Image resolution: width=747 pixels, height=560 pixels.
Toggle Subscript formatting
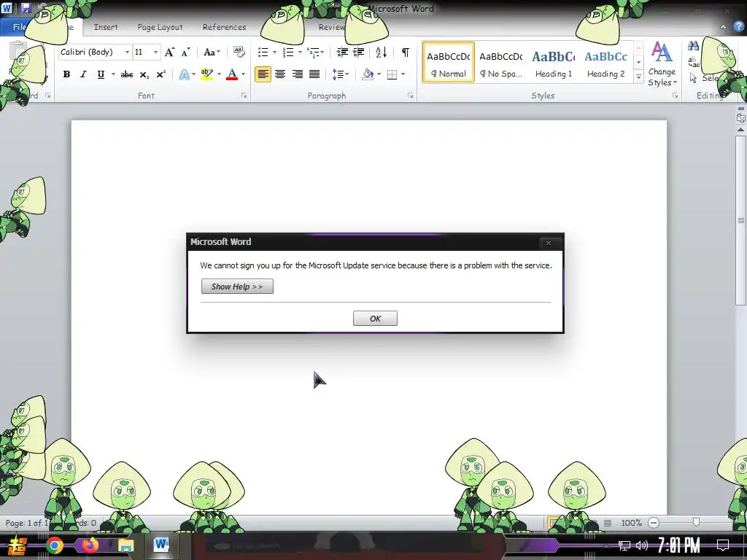144,74
